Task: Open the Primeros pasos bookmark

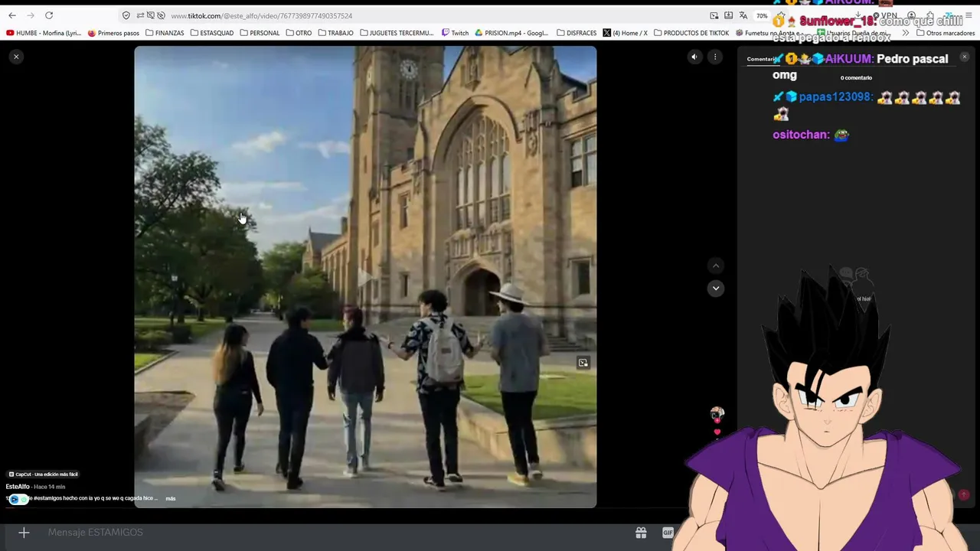Action: pyautogui.click(x=113, y=33)
